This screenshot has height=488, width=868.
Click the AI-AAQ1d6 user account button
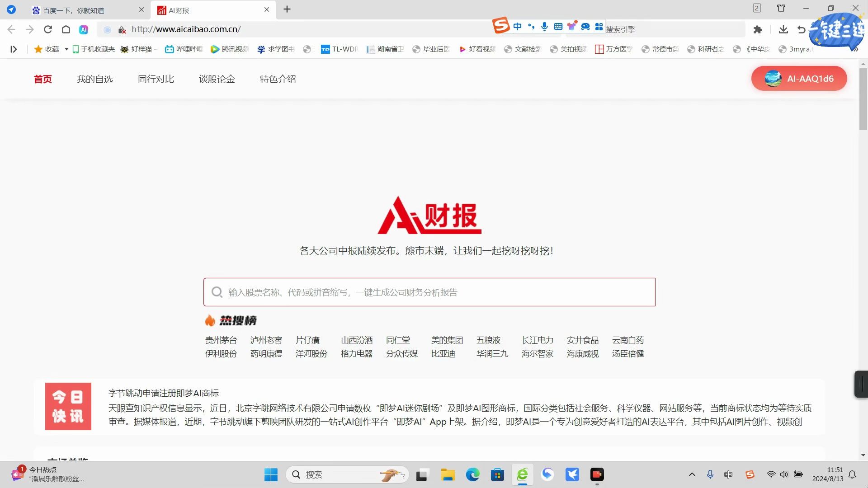coord(799,79)
